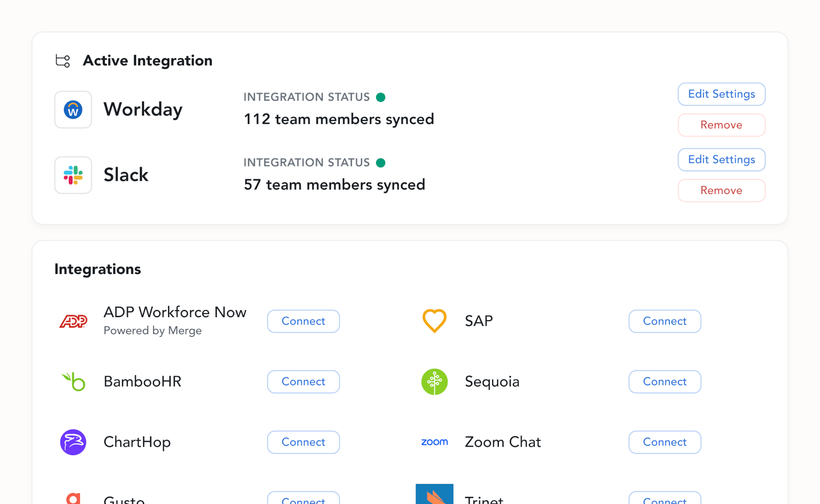Viewport: 820px width, 504px height.
Task: Connect Zoom Chat integration
Action: coord(665,442)
